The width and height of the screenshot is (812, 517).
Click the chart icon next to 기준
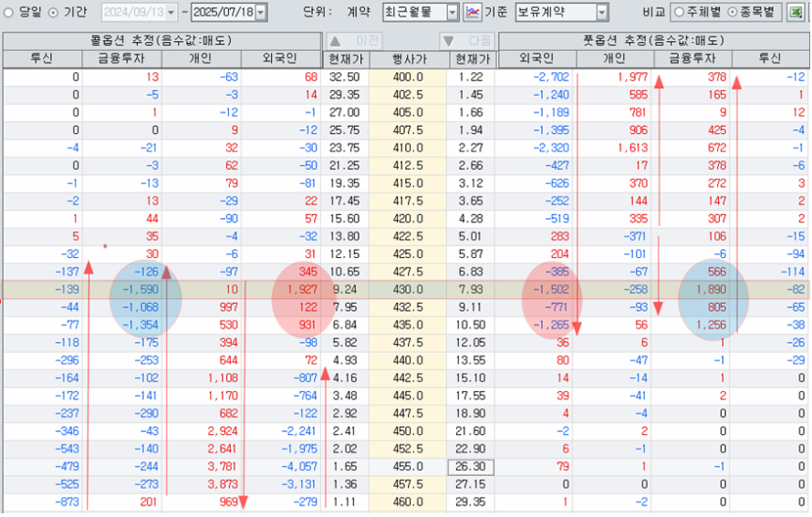pyautogui.click(x=474, y=12)
